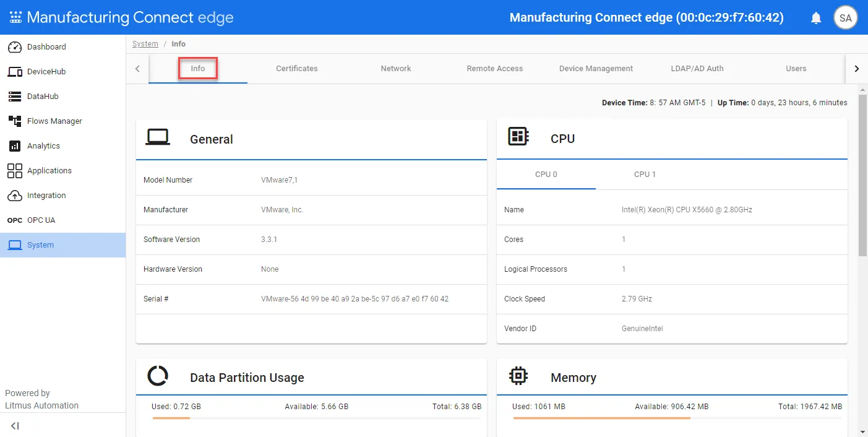This screenshot has width=868, height=437.
Task: Collapse the sidebar with the arrow icon
Action: click(15, 426)
